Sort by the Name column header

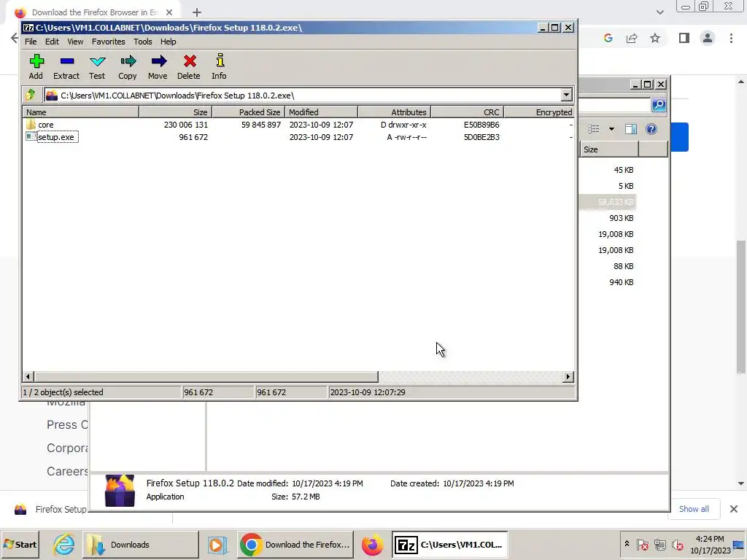80,112
